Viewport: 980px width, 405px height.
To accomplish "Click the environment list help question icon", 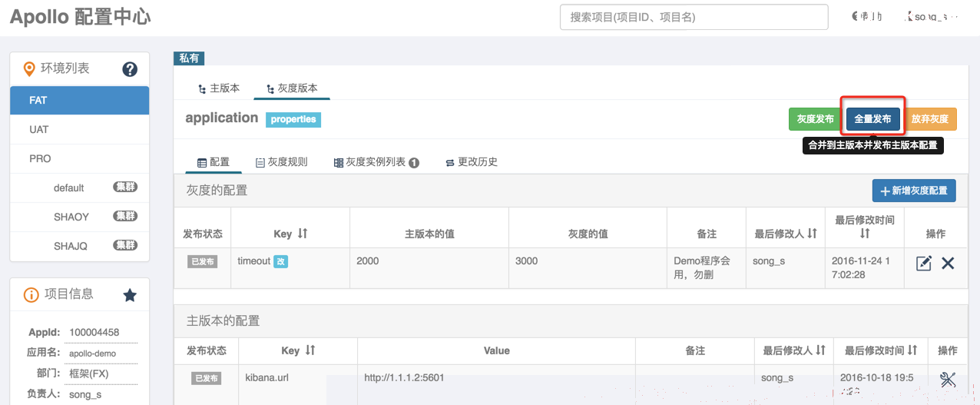I will [130, 69].
